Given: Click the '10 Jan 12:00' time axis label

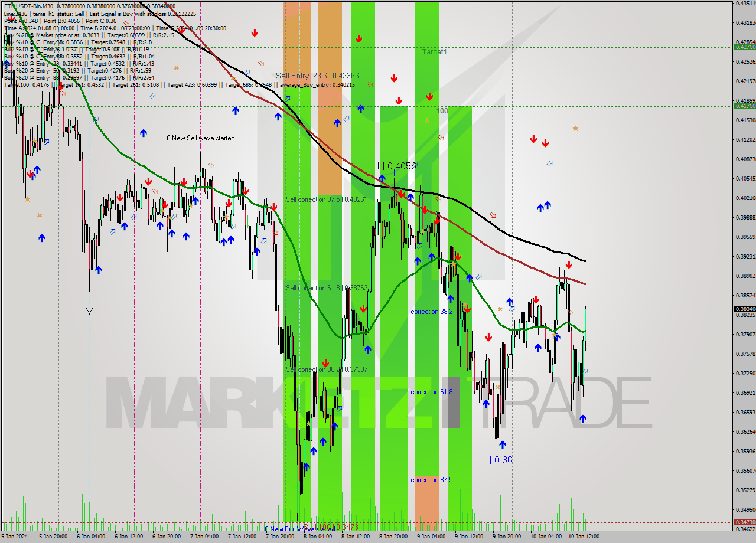Looking at the screenshot, I should click(583, 537).
